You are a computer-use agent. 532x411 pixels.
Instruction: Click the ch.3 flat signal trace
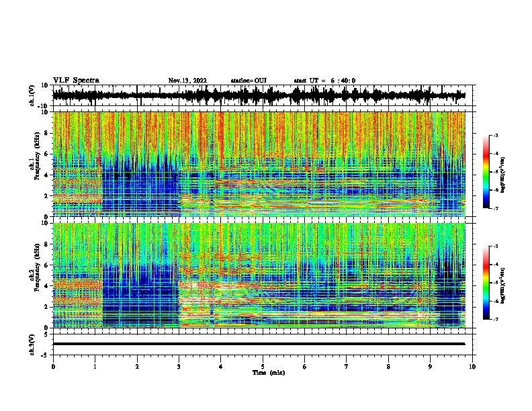(259, 344)
